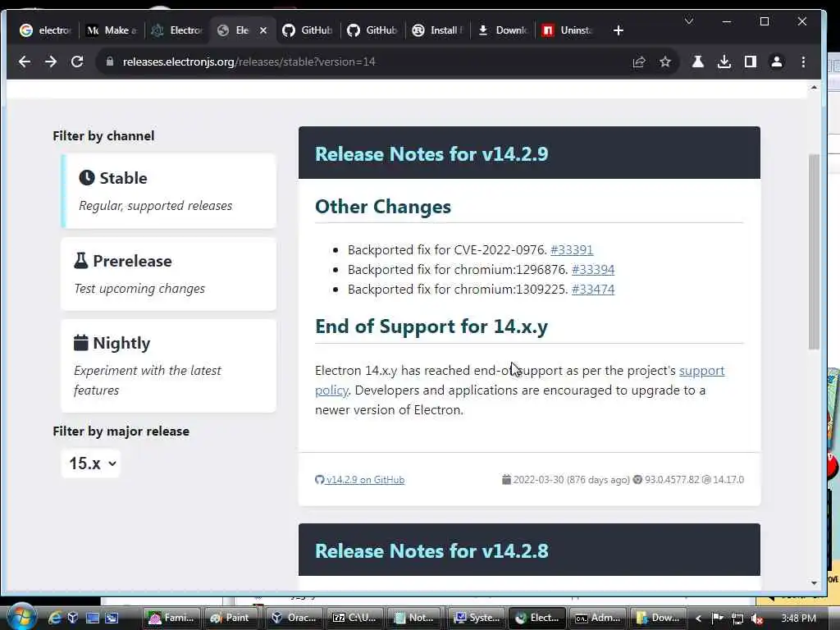Viewport: 840px width, 630px height.
Task: Click the Action Center flag tray icon
Action: (x=717, y=619)
